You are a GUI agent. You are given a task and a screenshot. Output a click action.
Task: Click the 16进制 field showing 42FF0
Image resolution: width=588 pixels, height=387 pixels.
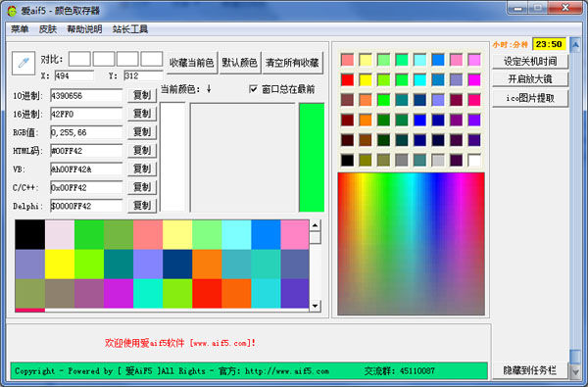tap(86, 114)
